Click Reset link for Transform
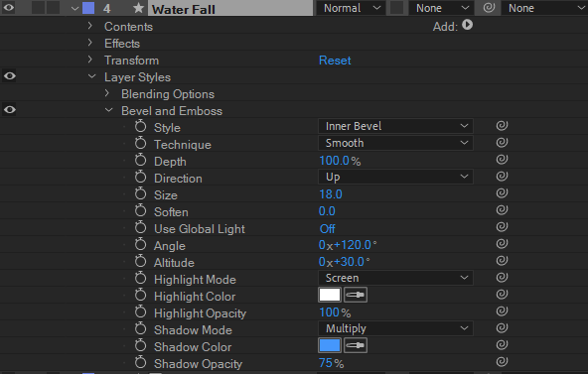Screen dimensions: 588x374 pyautogui.click(x=335, y=61)
